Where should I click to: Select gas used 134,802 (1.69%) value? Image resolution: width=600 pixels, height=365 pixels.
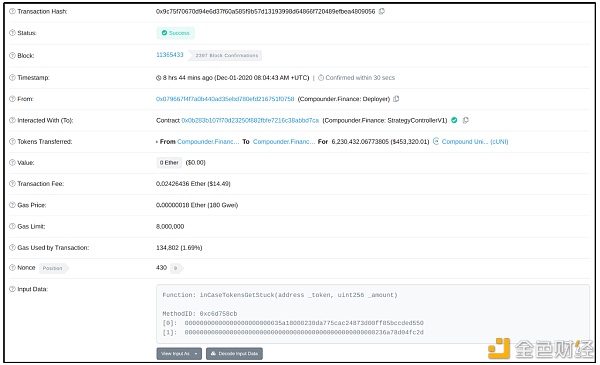point(179,248)
